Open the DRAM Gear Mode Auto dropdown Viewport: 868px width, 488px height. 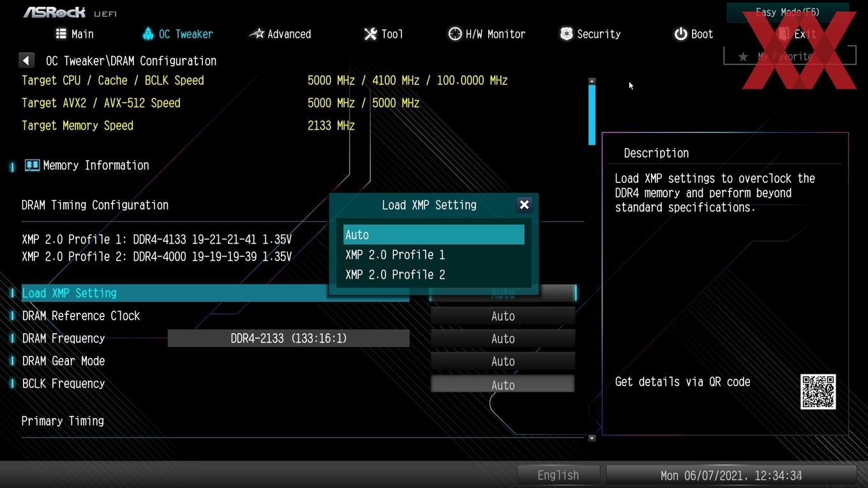(x=503, y=361)
